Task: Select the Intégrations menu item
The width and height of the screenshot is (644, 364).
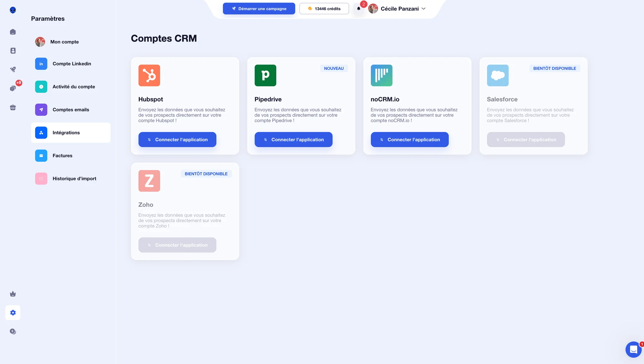Action: point(71,133)
